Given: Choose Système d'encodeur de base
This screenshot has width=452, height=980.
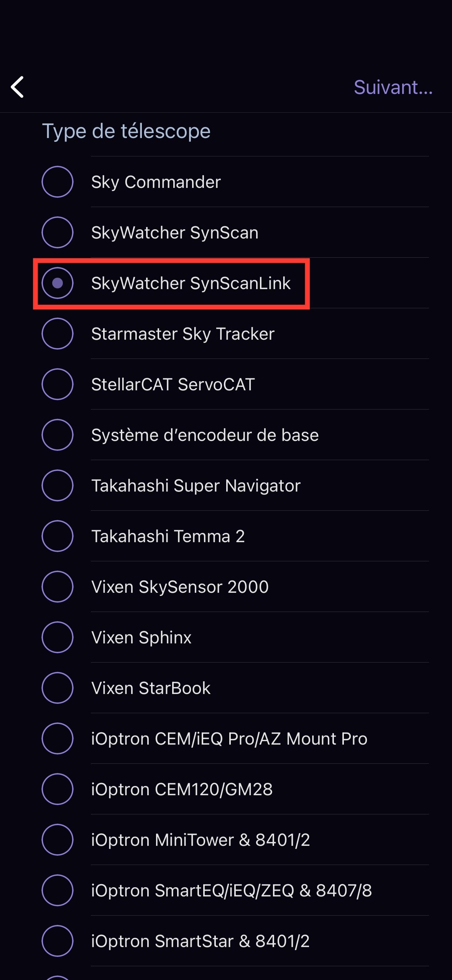Looking at the screenshot, I should 58,435.
